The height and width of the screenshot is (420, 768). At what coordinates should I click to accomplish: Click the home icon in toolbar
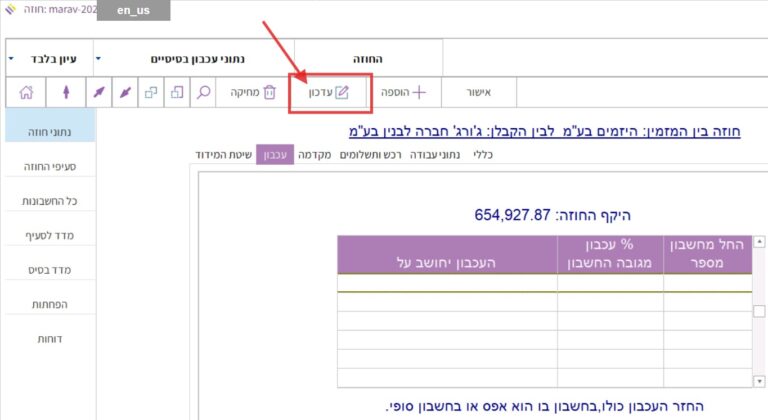[x=26, y=92]
